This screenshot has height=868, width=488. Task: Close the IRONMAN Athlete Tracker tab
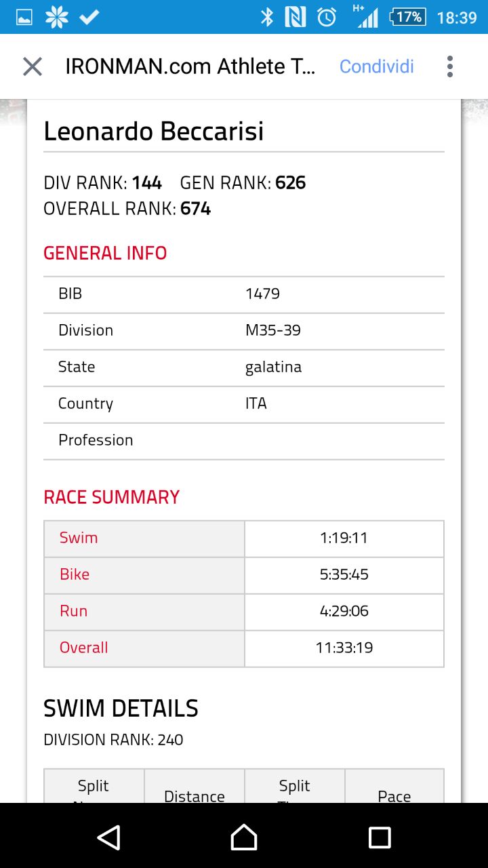(33, 66)
